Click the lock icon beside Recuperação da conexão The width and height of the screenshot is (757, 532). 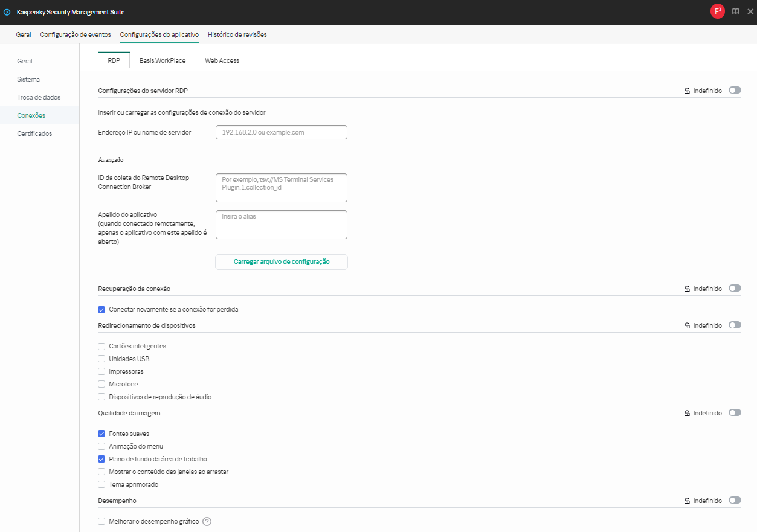pos(686,288)
